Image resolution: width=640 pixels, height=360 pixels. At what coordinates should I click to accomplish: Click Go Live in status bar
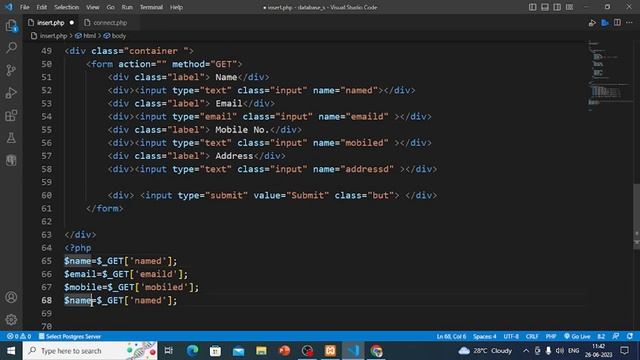click(577, 336)
